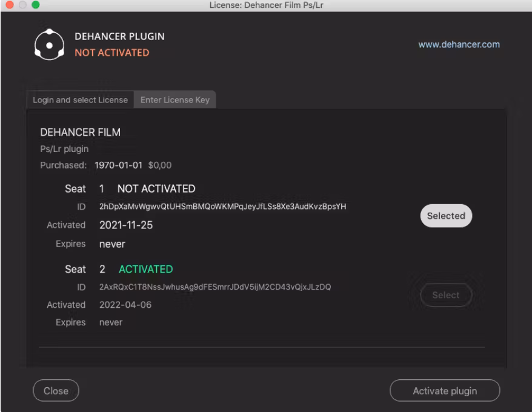The width and height of the screenshot is (532, 412).
Task: Switch to Enter License Key tab
Action: [x=175, y=100]
